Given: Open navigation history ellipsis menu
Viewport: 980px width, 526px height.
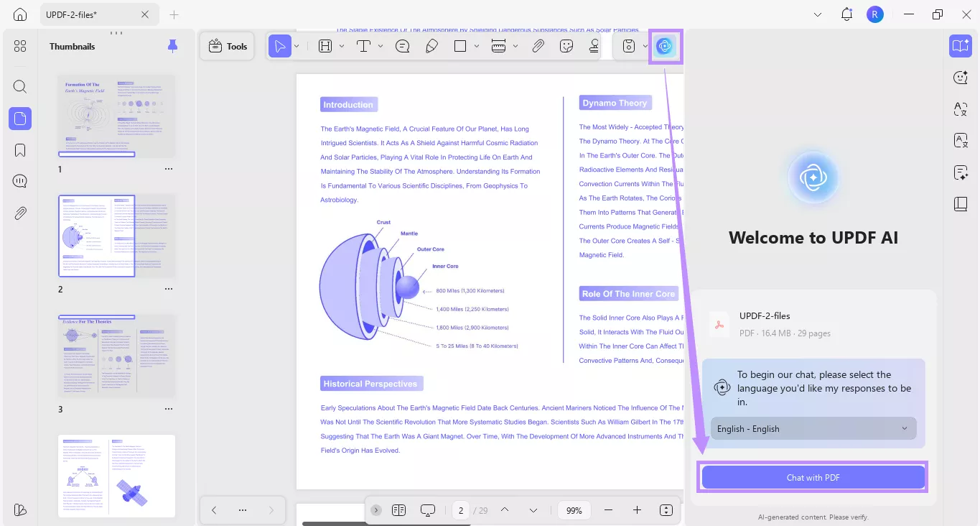Looking at the screenshot, I should pos(243,510).
